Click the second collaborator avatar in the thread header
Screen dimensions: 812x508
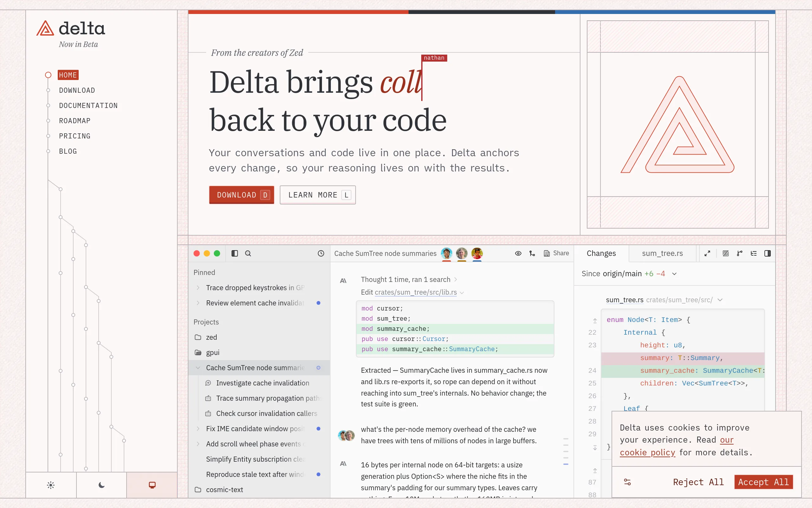point(462,253)
